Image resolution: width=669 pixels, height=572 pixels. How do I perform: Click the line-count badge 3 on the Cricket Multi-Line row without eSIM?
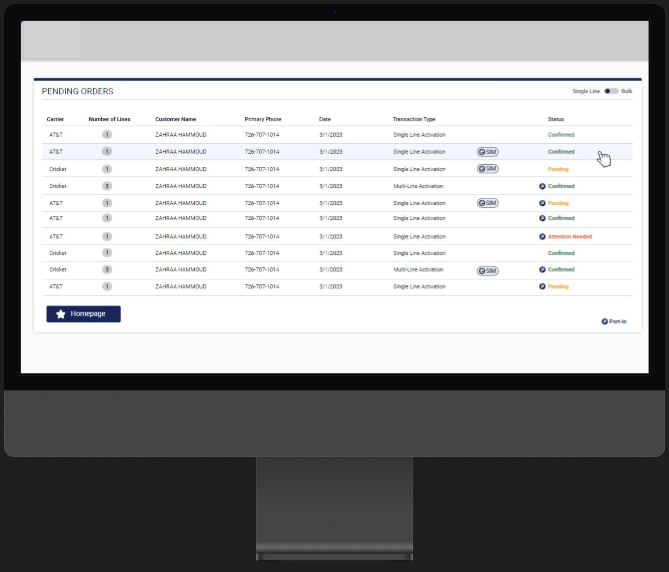[x=107, y=186]
